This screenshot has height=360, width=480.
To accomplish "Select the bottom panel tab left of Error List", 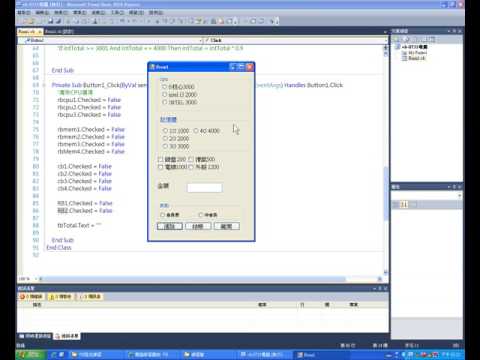I will (x=35, y=336).
